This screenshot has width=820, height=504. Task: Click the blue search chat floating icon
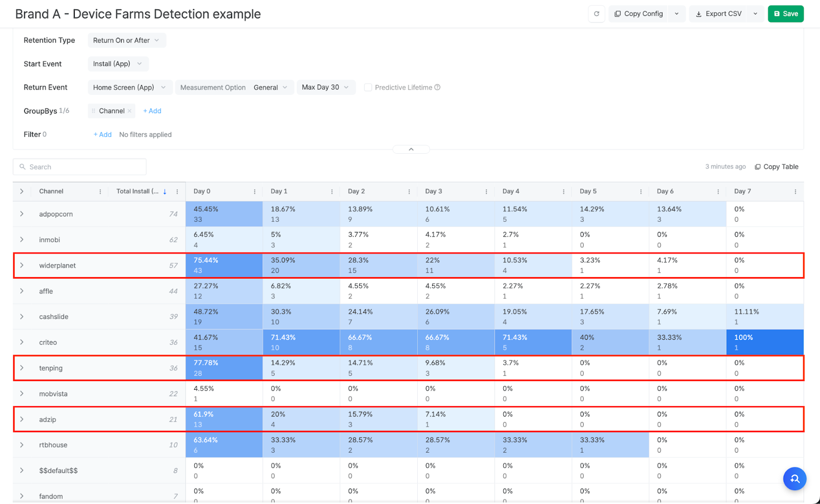click(794, 479)
